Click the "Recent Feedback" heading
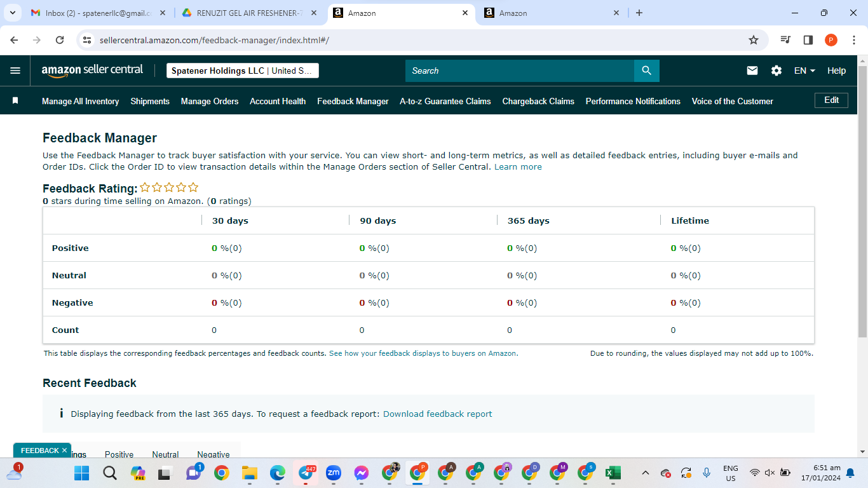The width and height of the screenshot is (868, 488). click(90, 383)
